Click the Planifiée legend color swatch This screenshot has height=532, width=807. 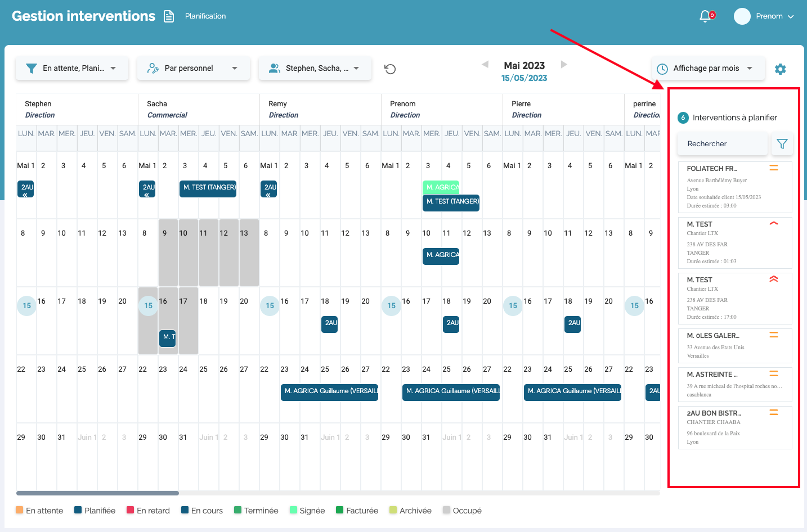click(78, 511)
